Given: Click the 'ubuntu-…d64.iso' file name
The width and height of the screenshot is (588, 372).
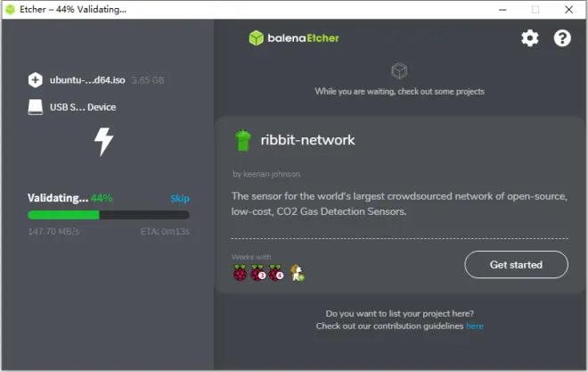Looking at the screenshot, I should [87, 80].
